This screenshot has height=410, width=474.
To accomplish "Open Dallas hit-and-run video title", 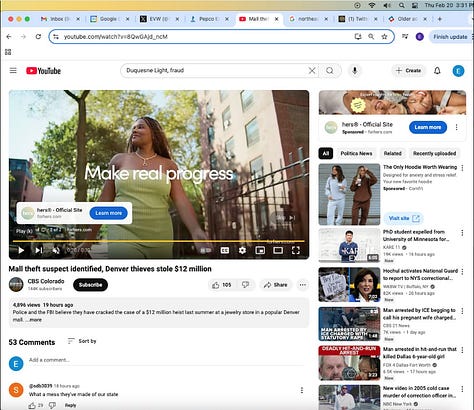I will (420, 353).
